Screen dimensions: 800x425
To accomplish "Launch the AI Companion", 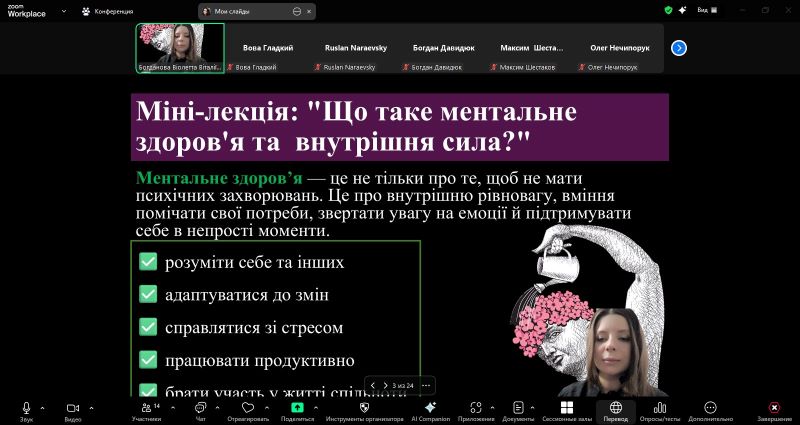I will coord(430,408).
